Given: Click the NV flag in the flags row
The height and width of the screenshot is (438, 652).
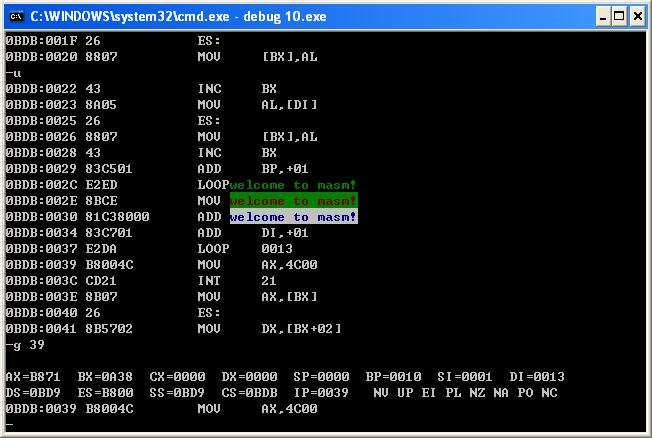Looking at the screenshot, I should 381,393.
